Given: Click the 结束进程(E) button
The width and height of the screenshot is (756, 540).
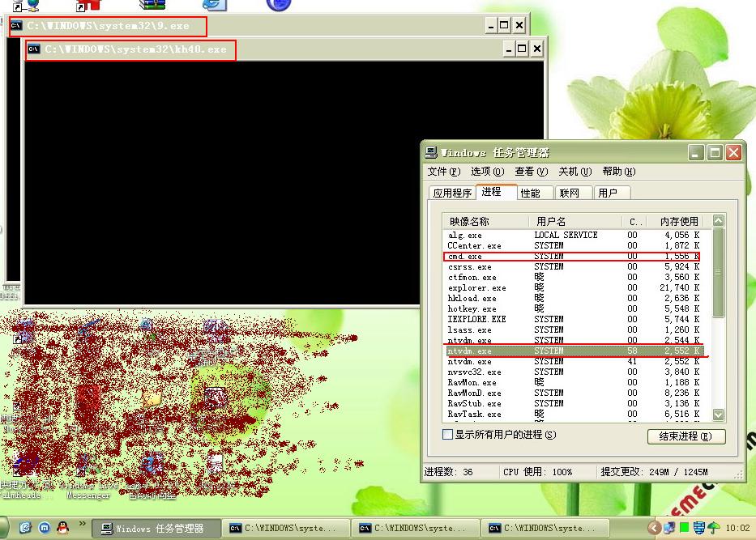Looking at the screenshot, I should (686, 436).
